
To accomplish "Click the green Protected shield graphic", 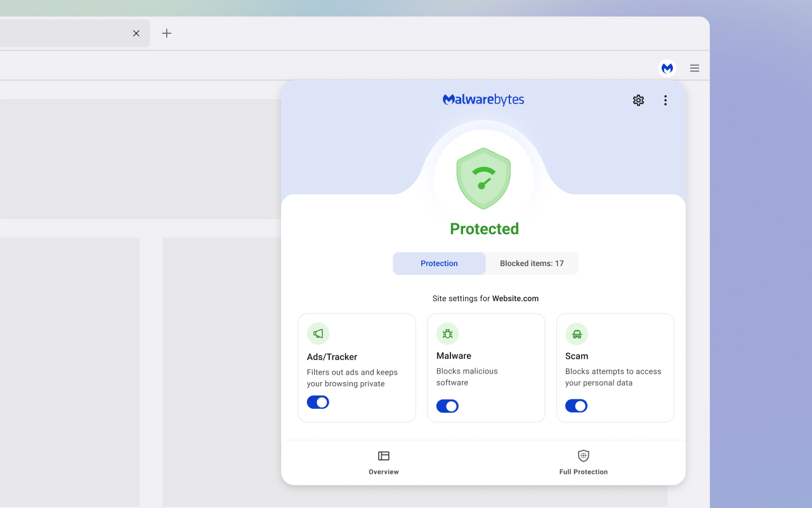I will point(483,178).
